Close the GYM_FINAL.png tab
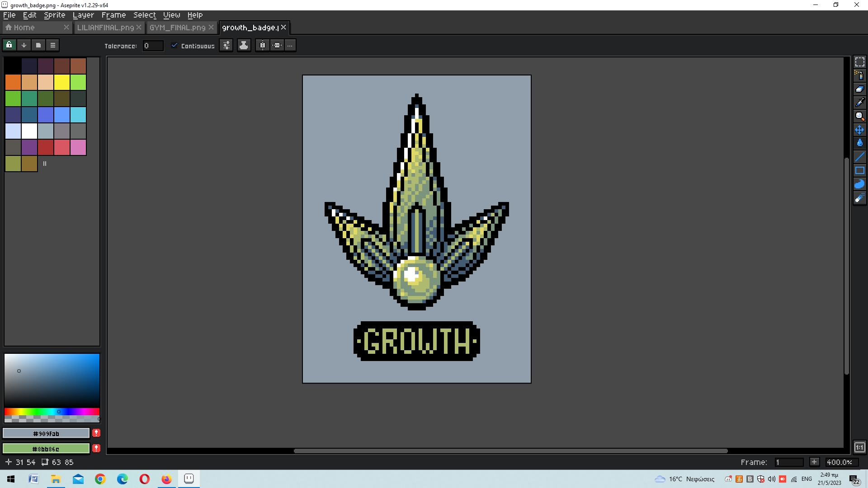The height and width of the screenshot is (488, 868). (211, 27)
